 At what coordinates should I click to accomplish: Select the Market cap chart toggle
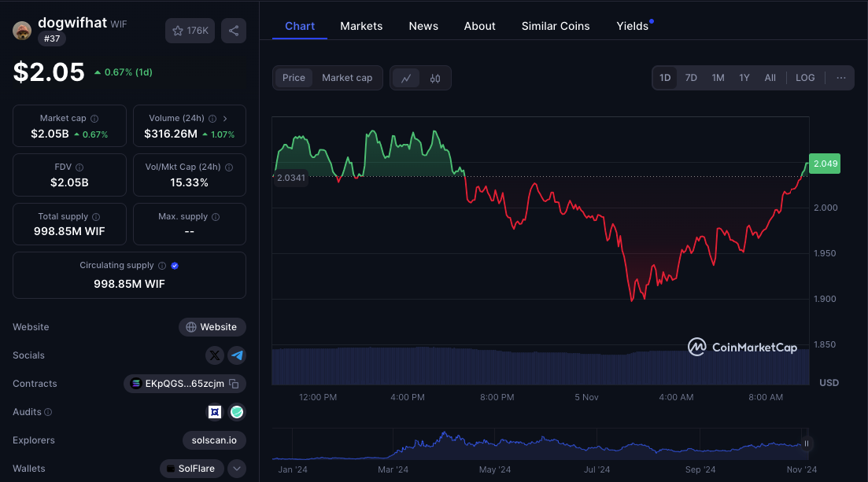[347, 78]
